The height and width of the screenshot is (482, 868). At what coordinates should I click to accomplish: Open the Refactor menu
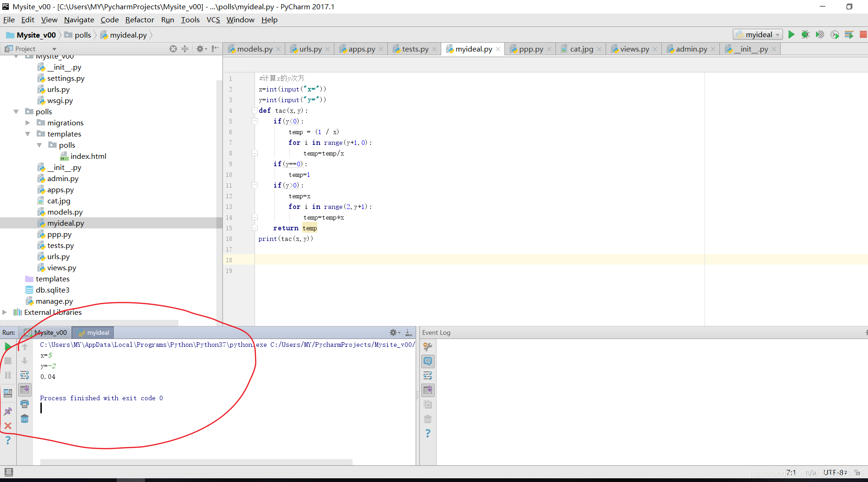click(139, 20)
